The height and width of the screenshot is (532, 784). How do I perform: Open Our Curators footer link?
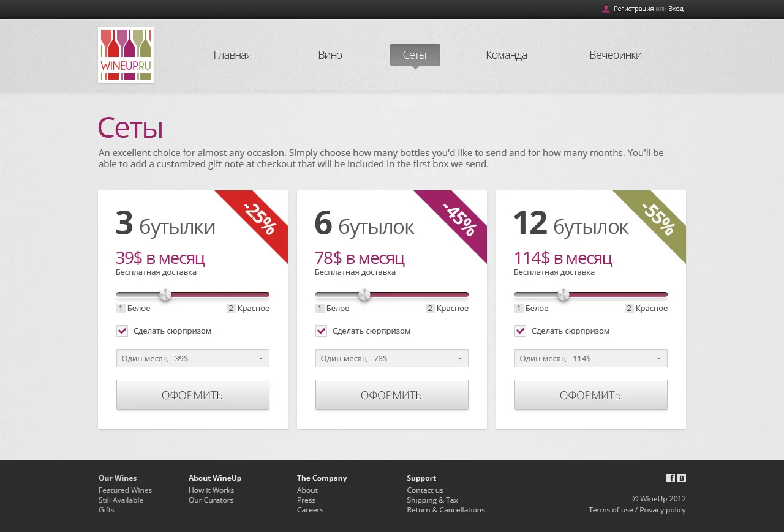point(211,500)
